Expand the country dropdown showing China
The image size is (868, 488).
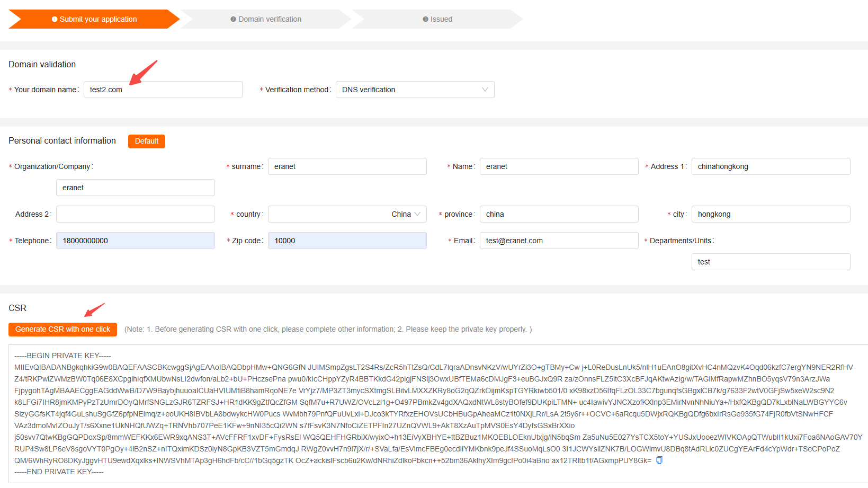(347, 214)
